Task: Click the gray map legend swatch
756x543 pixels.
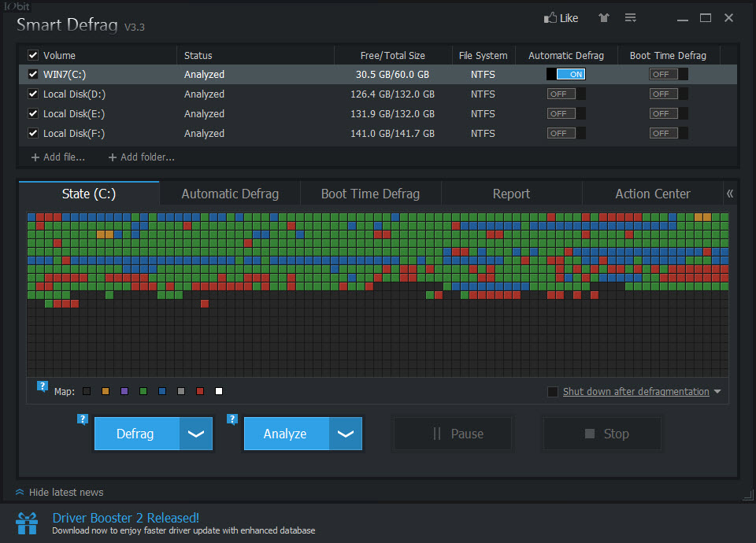Action: point(181,391)
